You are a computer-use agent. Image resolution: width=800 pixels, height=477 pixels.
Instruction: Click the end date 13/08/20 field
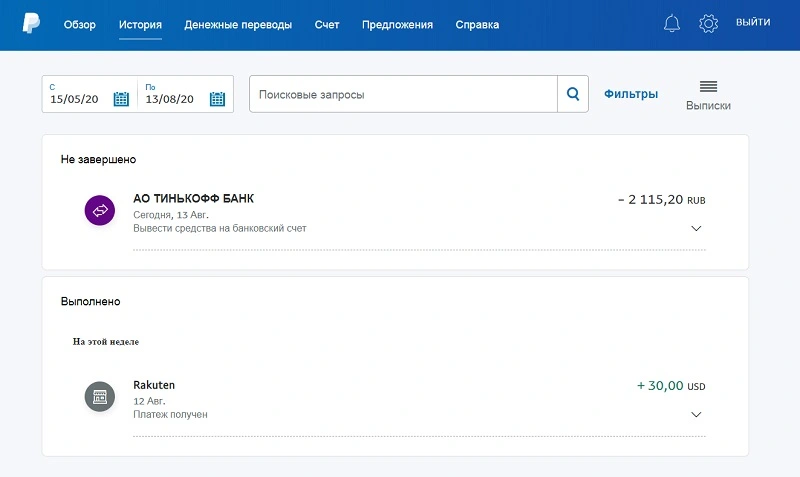coord(169,99)
